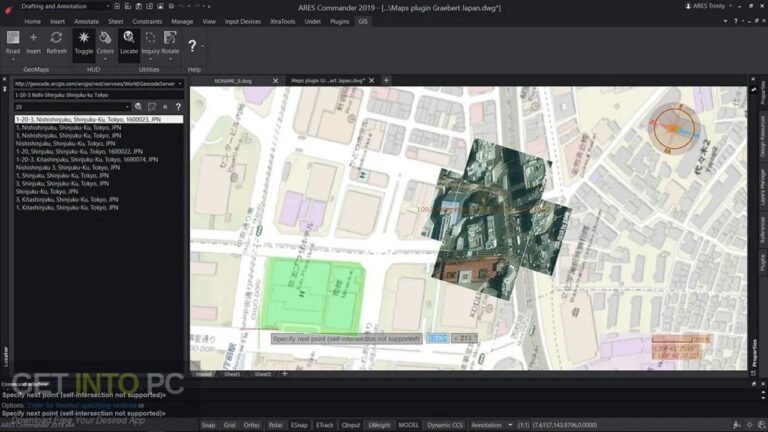Click the compass HUD on the map
Viewport: 768px width, 432px height.
pos(674,128)
